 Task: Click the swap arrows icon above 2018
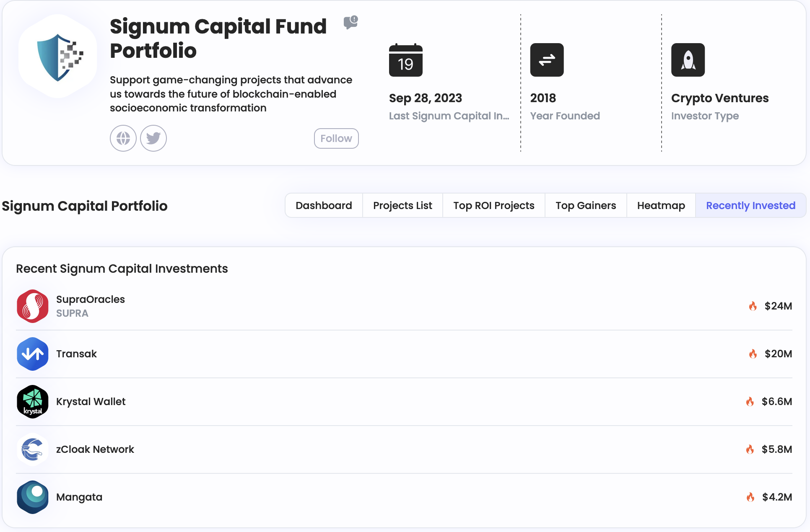coord(547,60)
